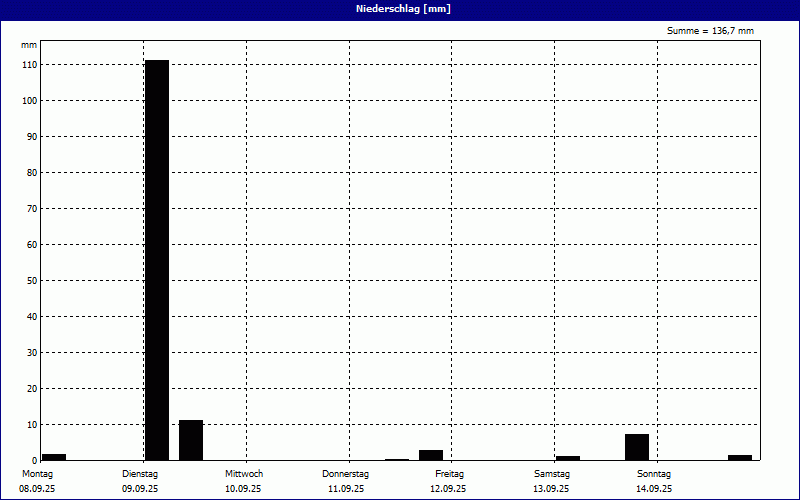Select the 'Summe = 136,7 mm' total label

(710, 31)
